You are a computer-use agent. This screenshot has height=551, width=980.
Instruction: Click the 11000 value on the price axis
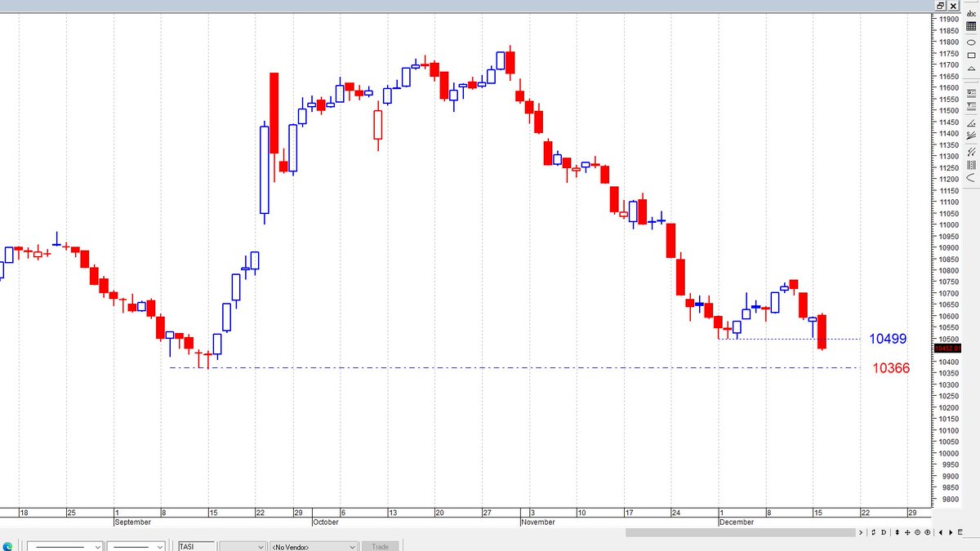point(949,224)
